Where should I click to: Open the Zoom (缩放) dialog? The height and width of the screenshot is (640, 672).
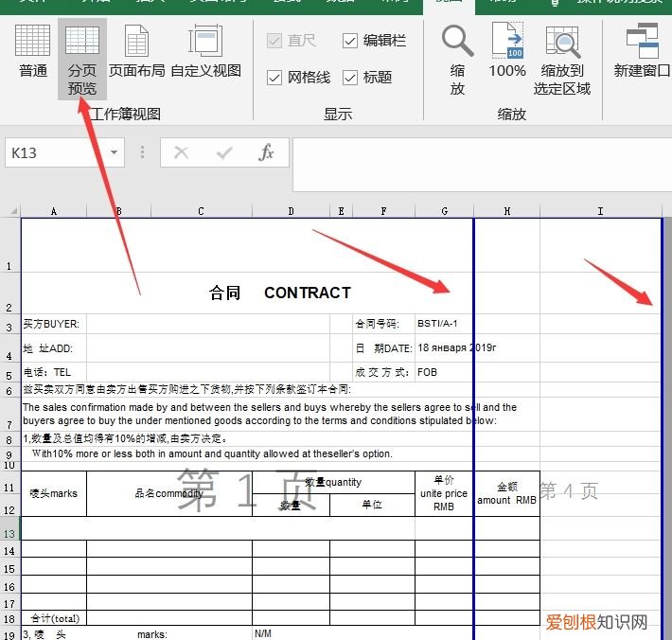[457, 60]
